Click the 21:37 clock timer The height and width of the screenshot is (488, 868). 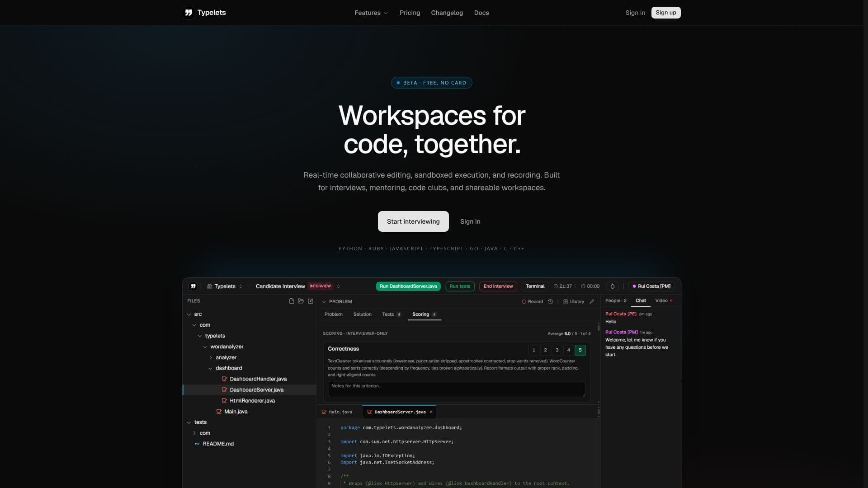click(x=563, y=286)
